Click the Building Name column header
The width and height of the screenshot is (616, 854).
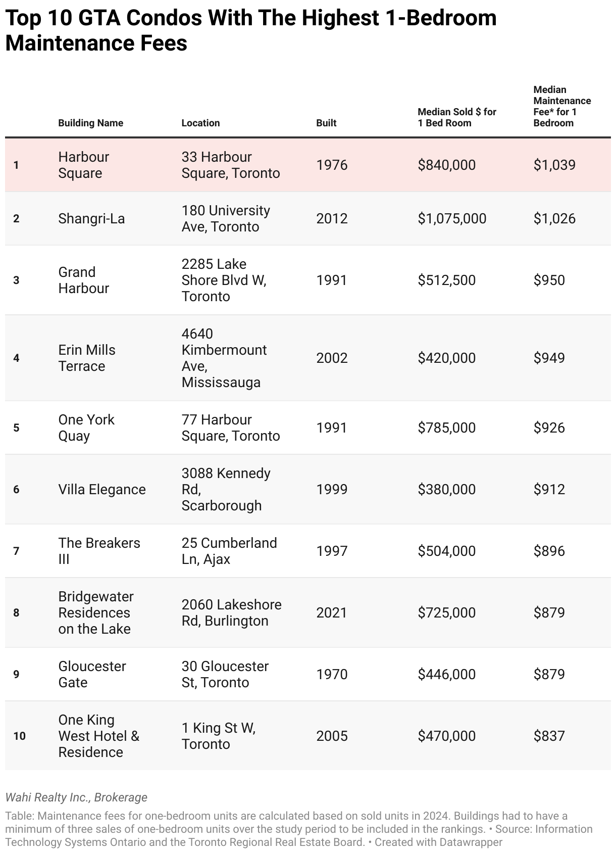pyautogui.click(x=90, y=123)
